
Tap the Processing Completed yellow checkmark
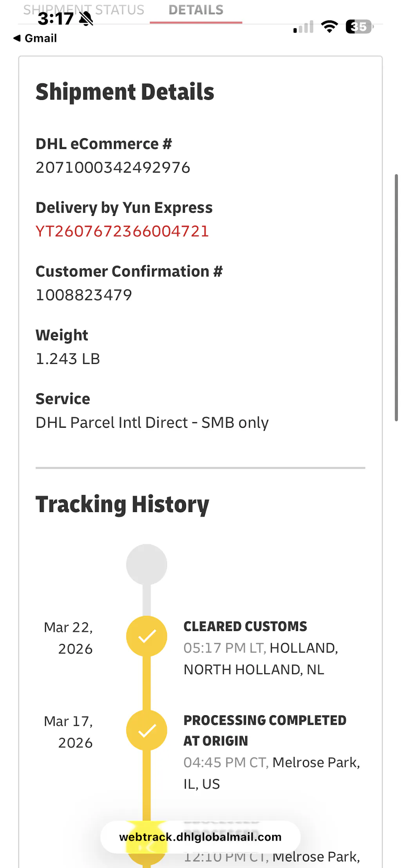click(x=146, y=730)
